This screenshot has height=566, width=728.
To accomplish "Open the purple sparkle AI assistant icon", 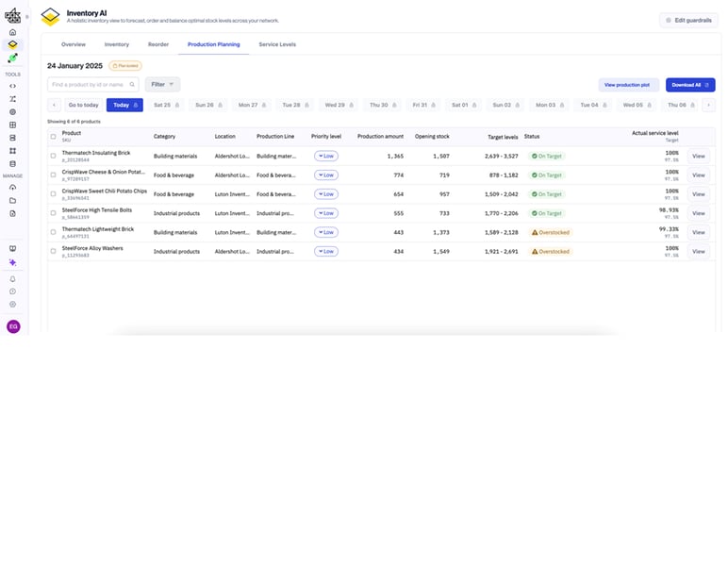I will [12, 262].
